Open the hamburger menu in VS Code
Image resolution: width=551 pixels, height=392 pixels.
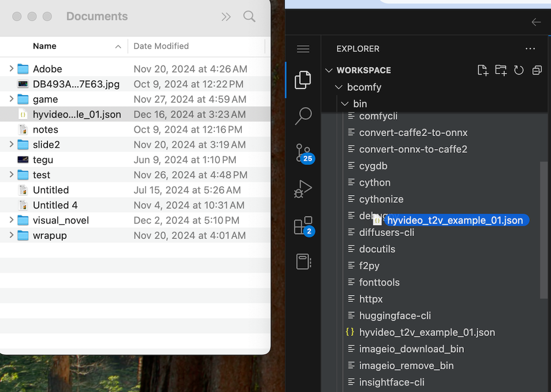tap(303, 49)
